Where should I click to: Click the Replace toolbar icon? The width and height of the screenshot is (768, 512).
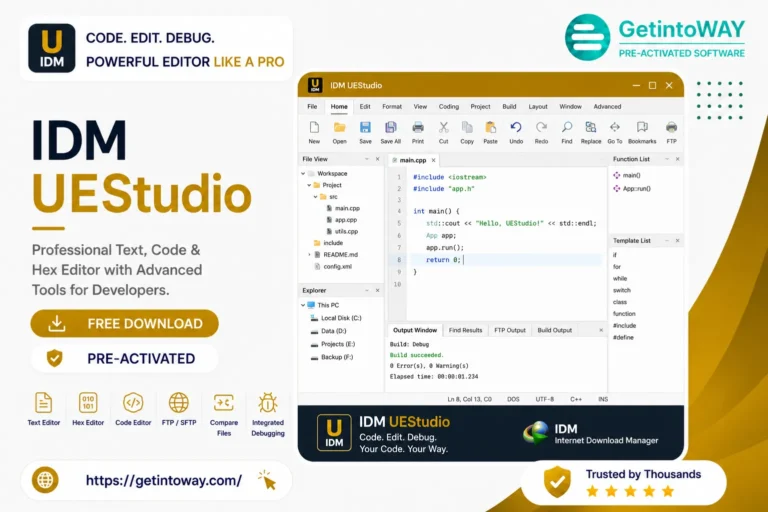[591, 127]
